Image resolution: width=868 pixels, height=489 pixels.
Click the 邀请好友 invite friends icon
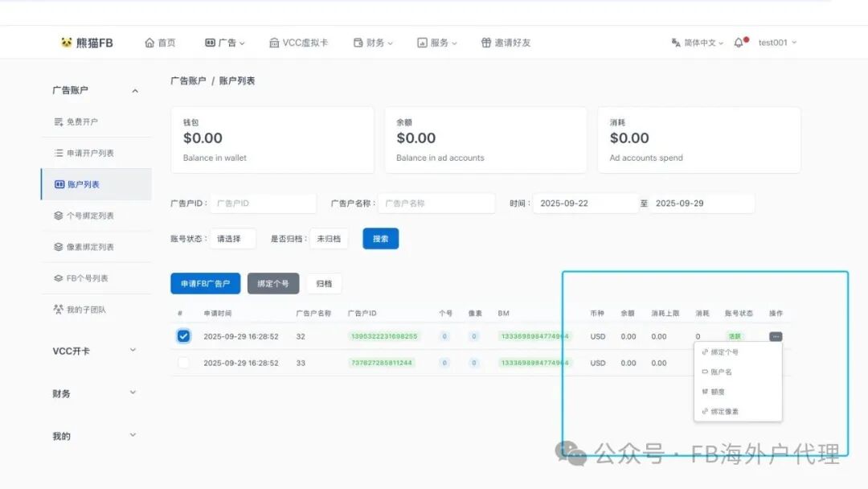[x=485, y=41]
